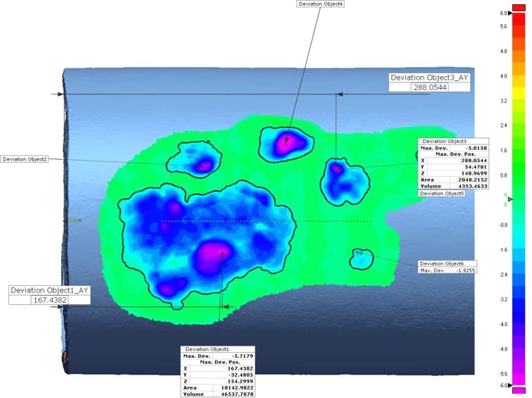The width and height of the screenshot is (532, 398).
Task: Pick the red over-range swatch above the scale
Action: (519, 7)
